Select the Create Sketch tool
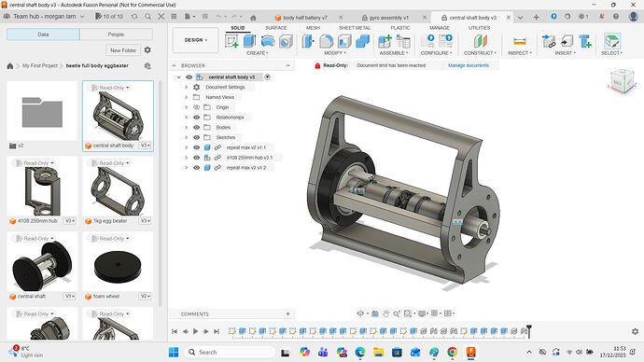Screen dimensions: 644x362 [x=231, y=41]
